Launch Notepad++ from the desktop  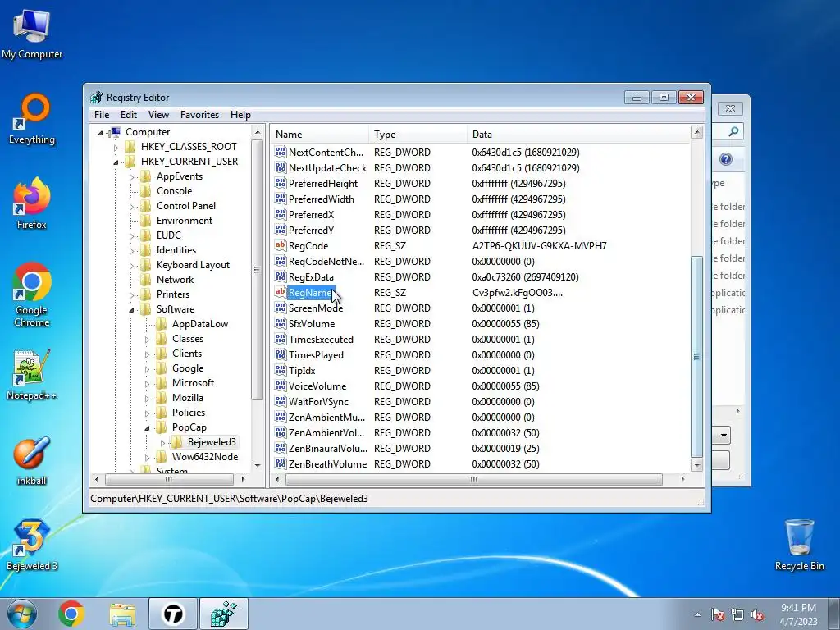32,375
